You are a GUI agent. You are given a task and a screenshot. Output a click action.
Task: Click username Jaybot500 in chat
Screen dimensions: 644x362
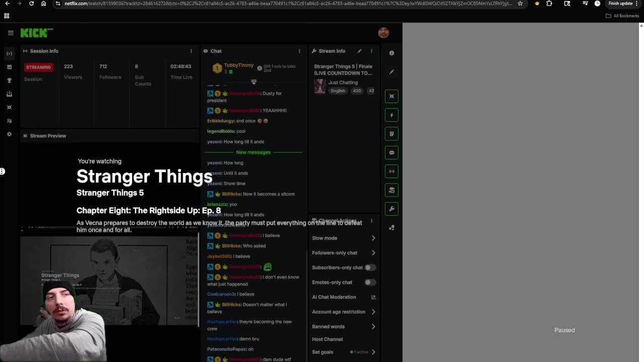point(219,256)
